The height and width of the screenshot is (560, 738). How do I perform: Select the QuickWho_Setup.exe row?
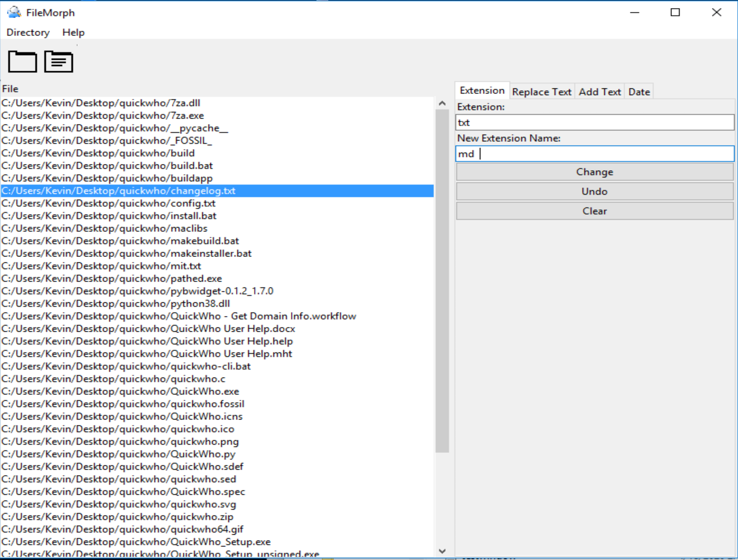(x=217, y=542)
